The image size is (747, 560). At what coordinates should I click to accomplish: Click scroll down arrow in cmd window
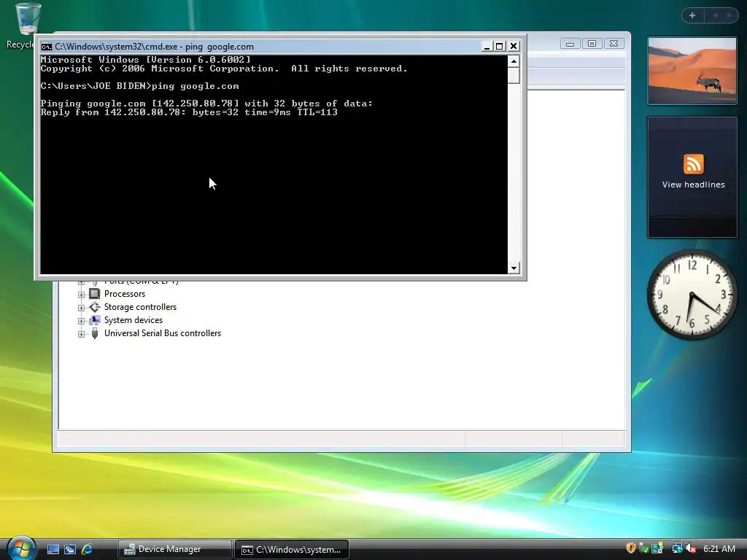click(514, 268)
